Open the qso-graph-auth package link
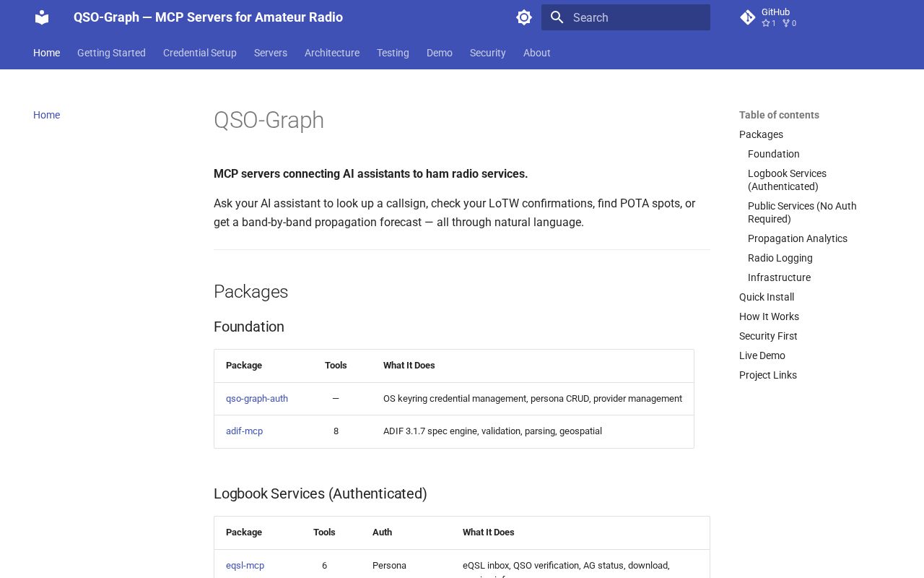The image size is (924, 578). (257, 399)
